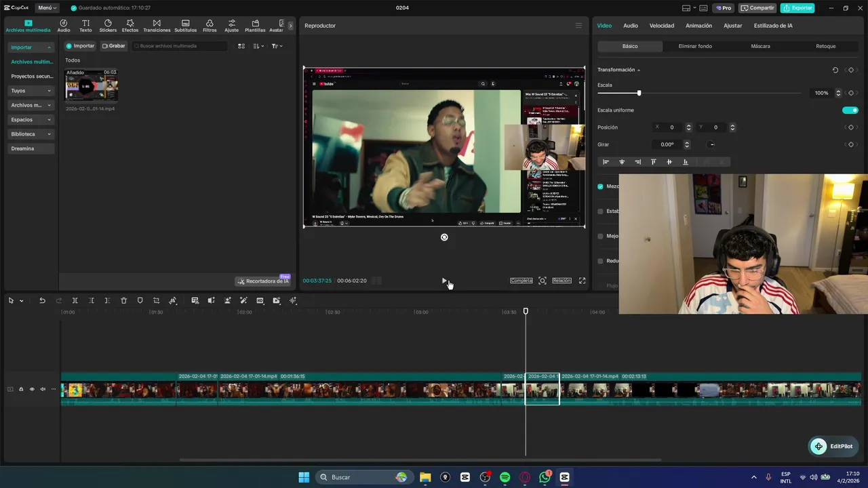Screen dimensions: 868x488
Task: Split the clip at playhead
Action: (x=75, y=300)
